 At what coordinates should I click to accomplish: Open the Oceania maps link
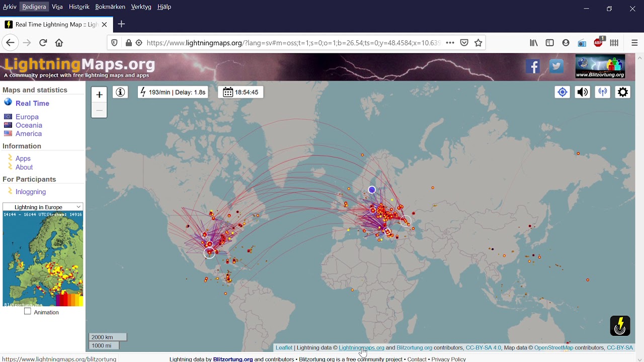tap(29, 125)
